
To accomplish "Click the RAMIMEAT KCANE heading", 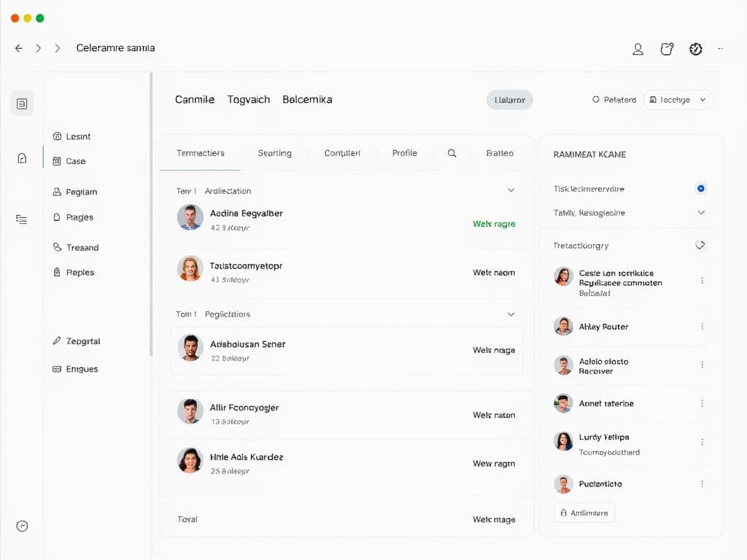I will point(589,155).
